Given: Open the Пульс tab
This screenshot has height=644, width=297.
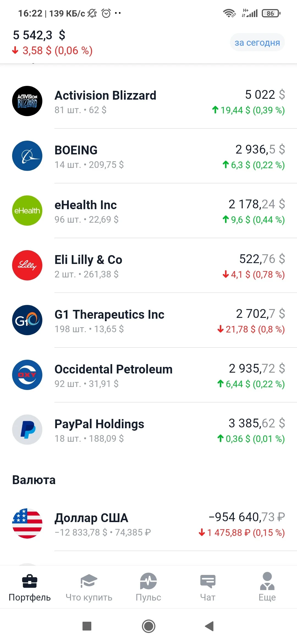Looking at the screenshot, I should pos(148,587).
